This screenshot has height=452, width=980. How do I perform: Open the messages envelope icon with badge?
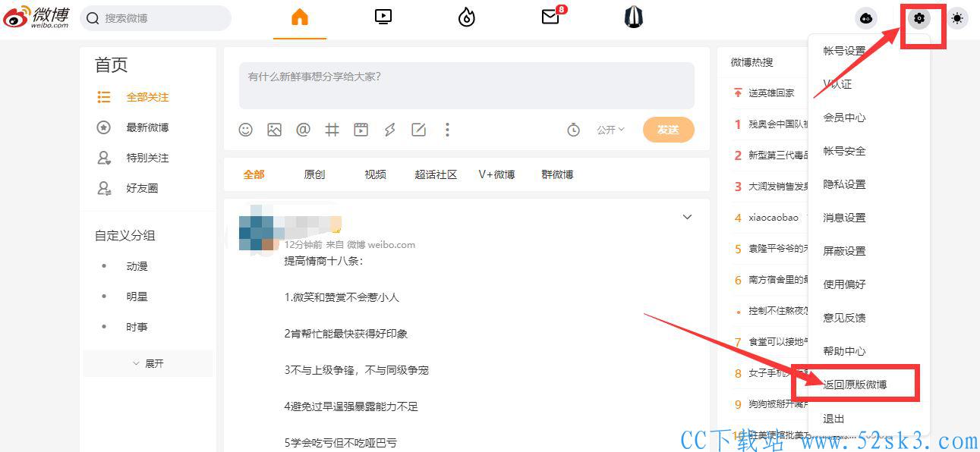551,16
